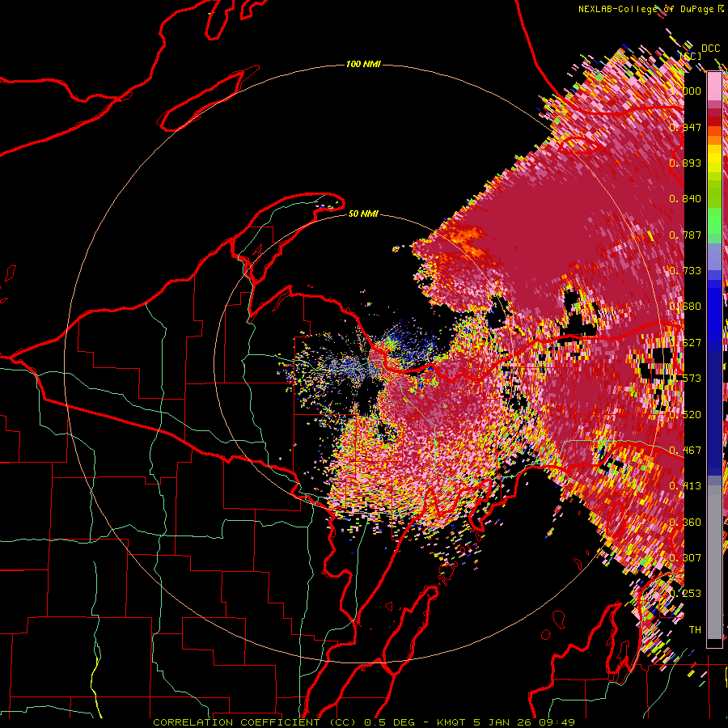Image resolution: width=728 pixels, height=728 pixels.
Task: Click the KMQT radar site identifier
Action: [451, 722]
